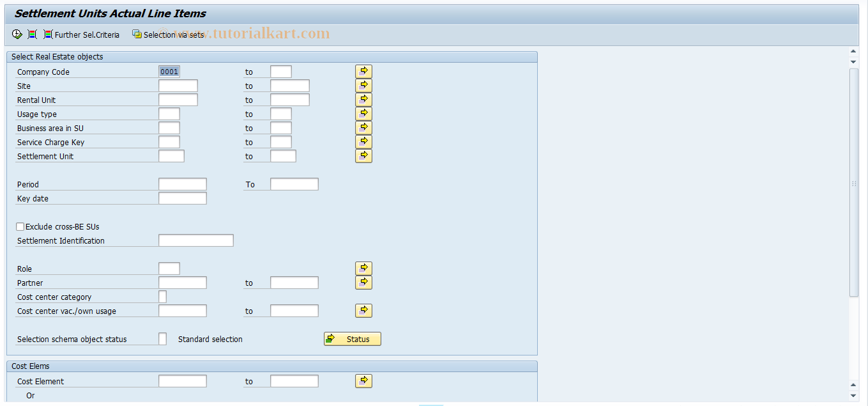
Task: Open multiple selection for Site
Action: pyautogui.click(x=363, y=86)
